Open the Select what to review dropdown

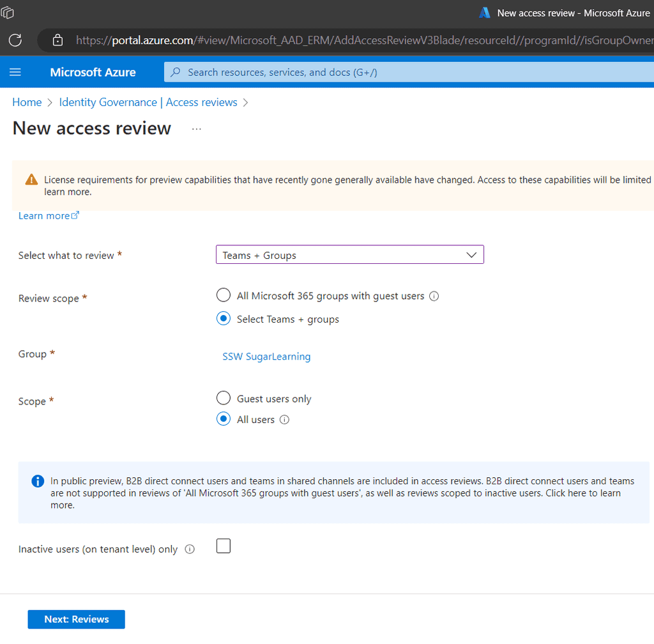coord(350,254)
